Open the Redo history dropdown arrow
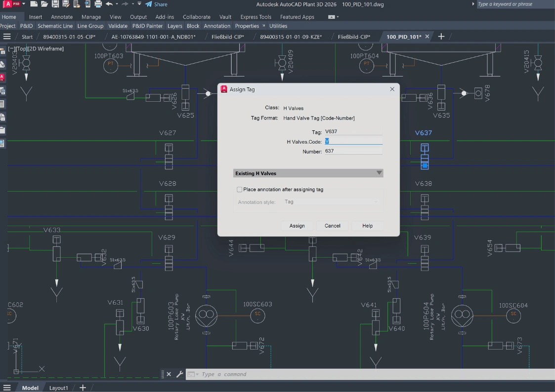This screenshot has width=555, height=392. 133,4
